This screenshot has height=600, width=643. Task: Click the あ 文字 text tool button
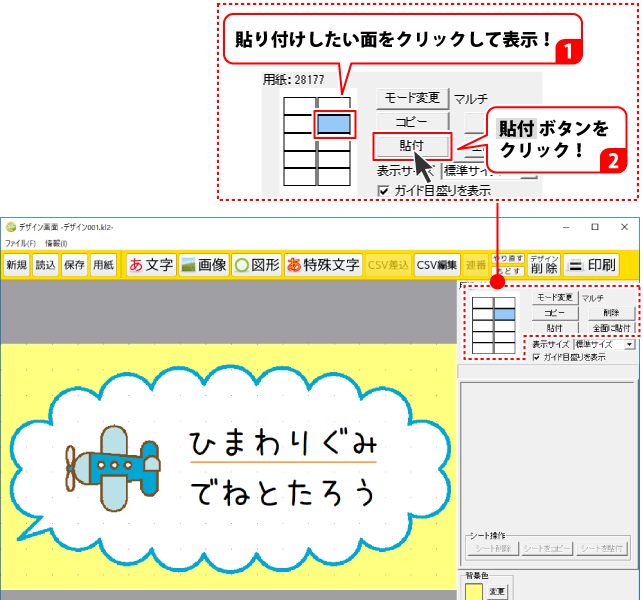coord(151,265)
